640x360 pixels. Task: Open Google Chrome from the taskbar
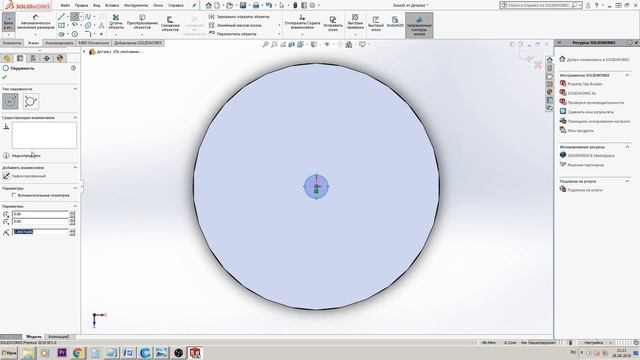tap(78, 353)
